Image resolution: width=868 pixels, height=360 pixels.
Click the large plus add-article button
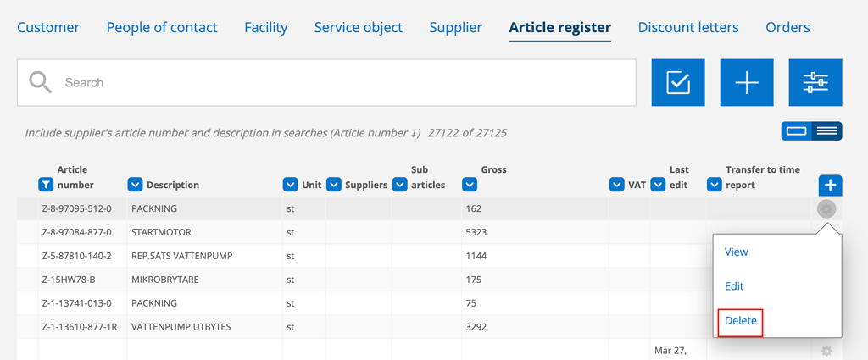click(x=747, y=82)
